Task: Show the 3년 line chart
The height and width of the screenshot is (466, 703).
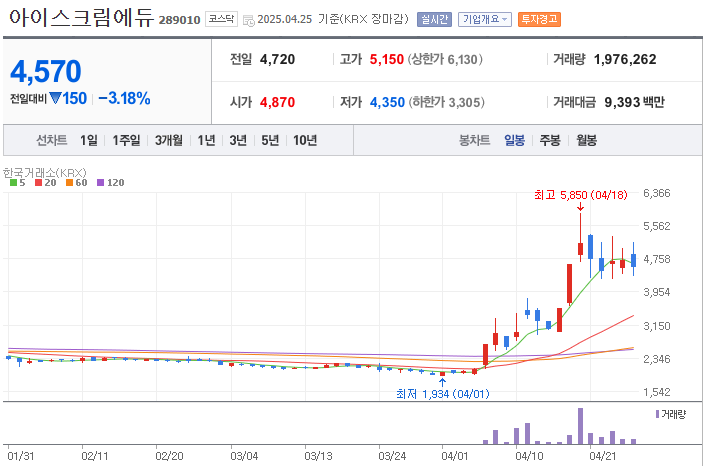Action: coord(238,140)
